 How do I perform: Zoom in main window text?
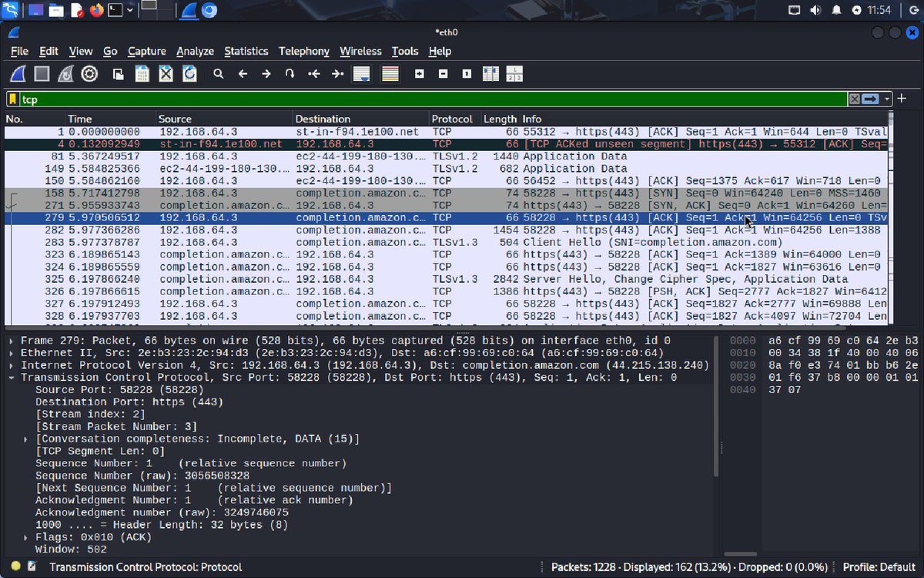coord(419,74)
